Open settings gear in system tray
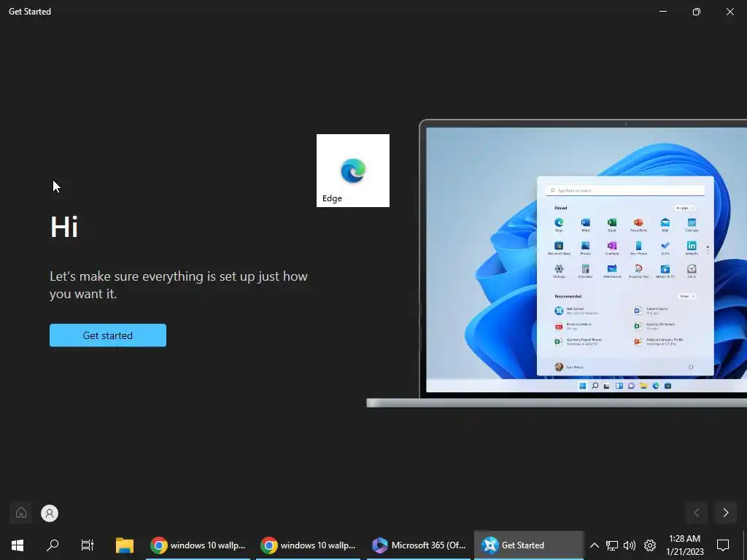Image resolution: width=747 pixels, height=560 pixels. click(650, 545)
